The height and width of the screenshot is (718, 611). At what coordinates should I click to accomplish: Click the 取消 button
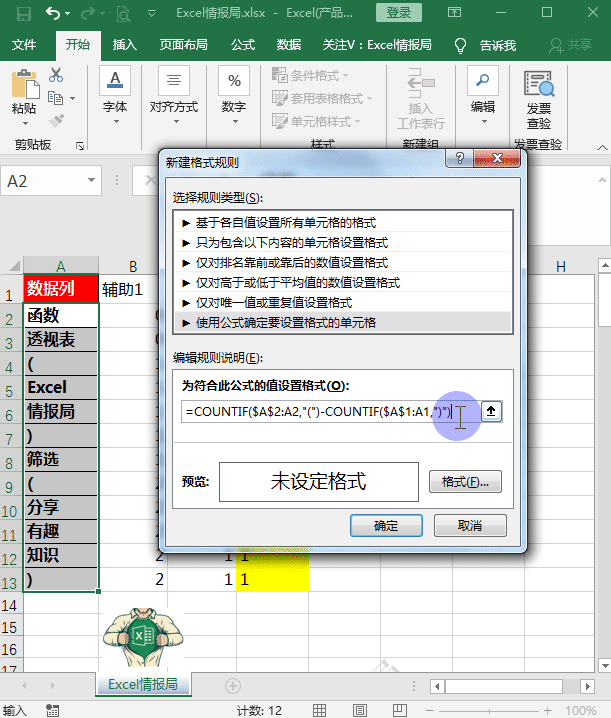[470, 525]
